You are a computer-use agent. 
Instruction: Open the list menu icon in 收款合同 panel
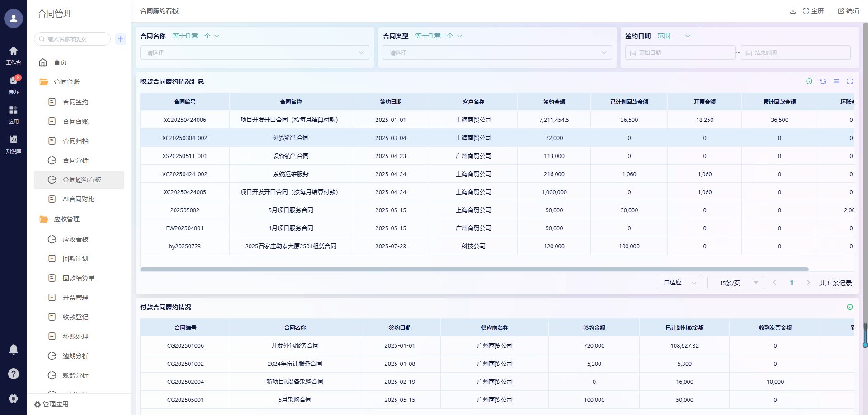(x=836, y=81)
